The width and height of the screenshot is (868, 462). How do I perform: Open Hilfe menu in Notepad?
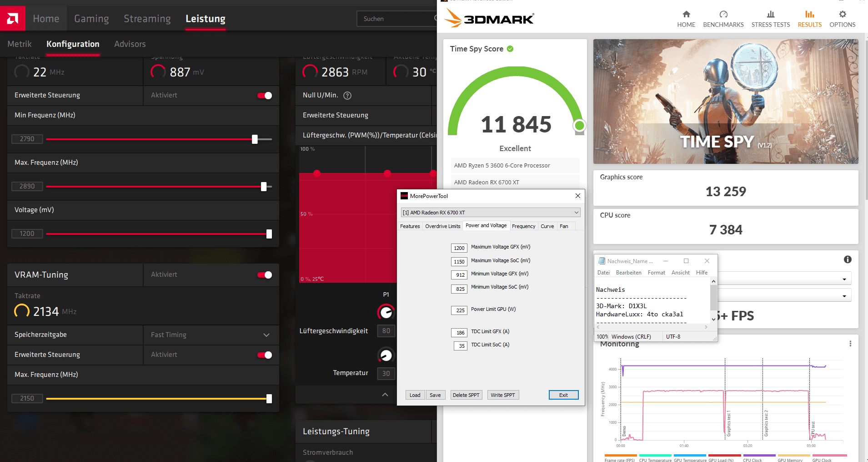(x=702, y=273)
